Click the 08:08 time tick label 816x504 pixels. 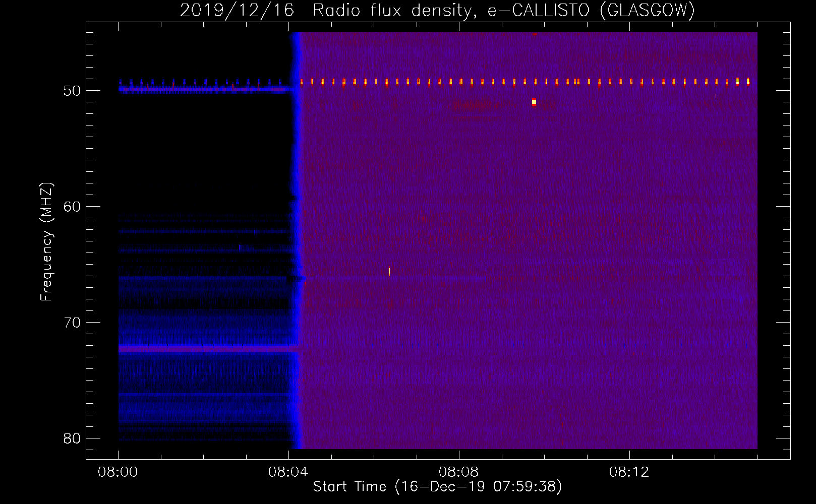tap(459, 472)
